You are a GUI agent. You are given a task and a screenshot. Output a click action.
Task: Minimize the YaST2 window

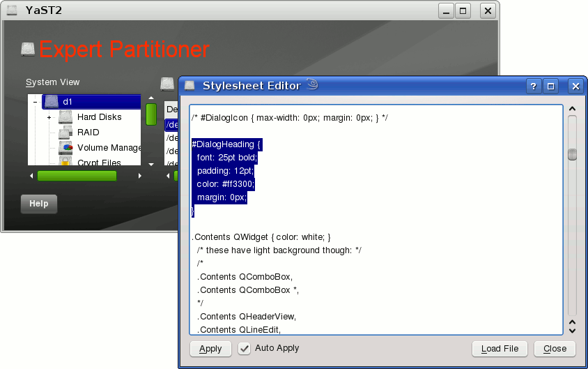(447, 11)
